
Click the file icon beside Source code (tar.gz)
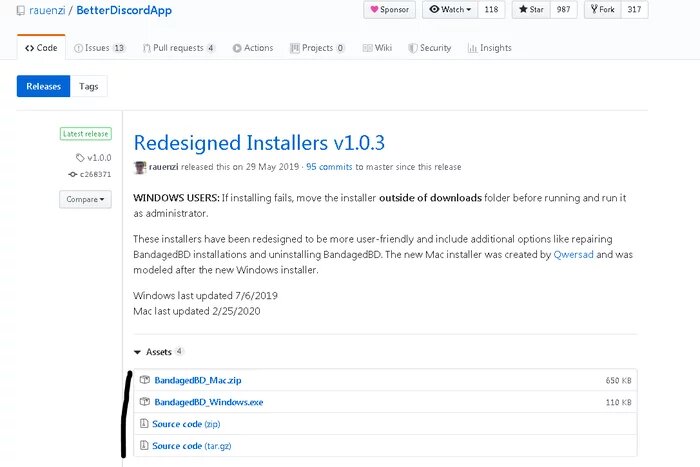point(144,445)
